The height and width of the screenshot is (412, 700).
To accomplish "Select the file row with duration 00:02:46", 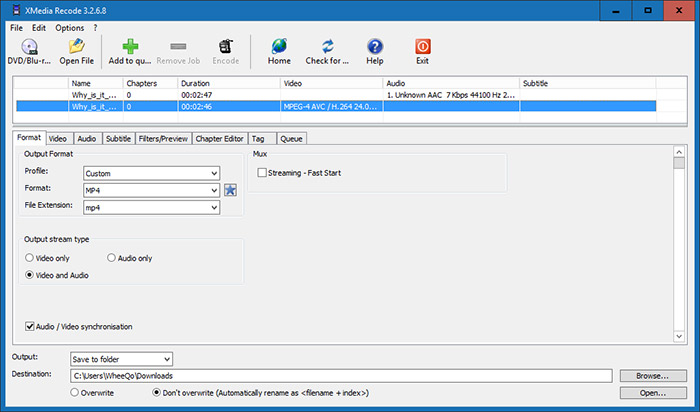I will (336, 106).
